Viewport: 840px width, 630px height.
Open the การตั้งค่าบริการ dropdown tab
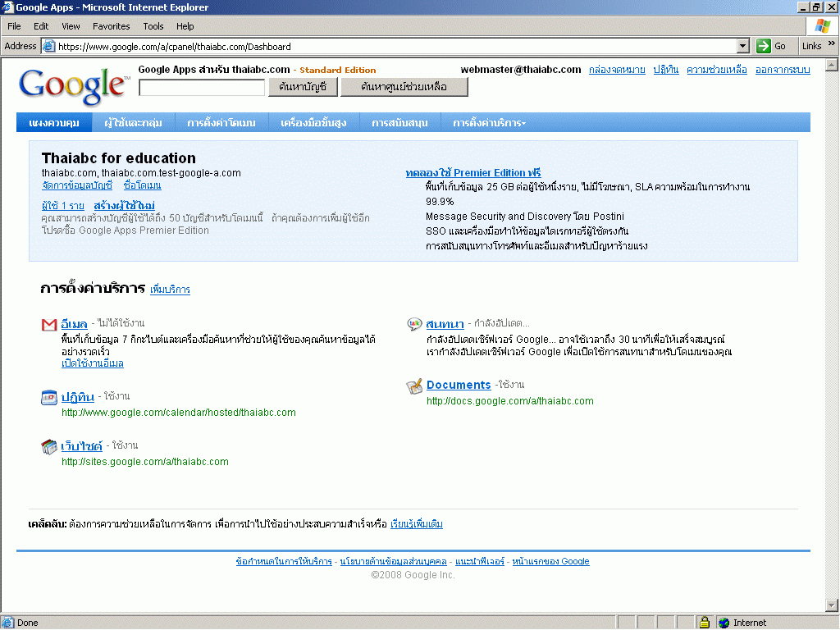click(x=489, y=123)
